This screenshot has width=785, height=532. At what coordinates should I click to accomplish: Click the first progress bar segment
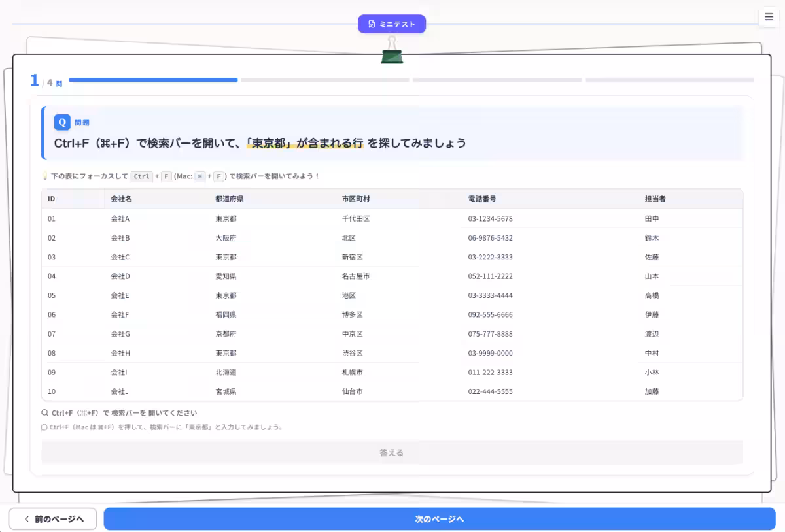tap(153, 80)
